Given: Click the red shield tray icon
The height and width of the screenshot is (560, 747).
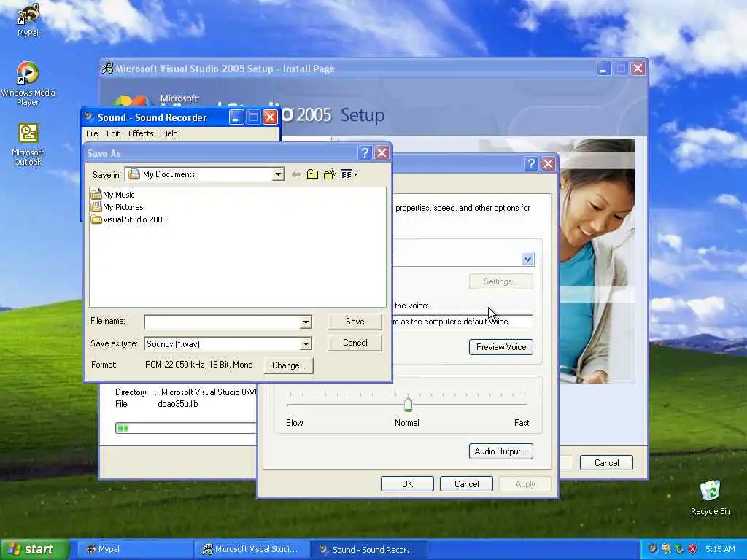Looking at the screenshot, I should 693,549.
